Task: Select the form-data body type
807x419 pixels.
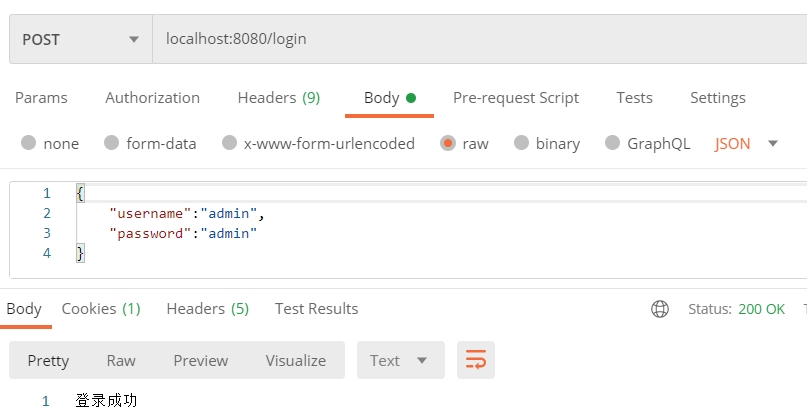Action: pos(150,143)
